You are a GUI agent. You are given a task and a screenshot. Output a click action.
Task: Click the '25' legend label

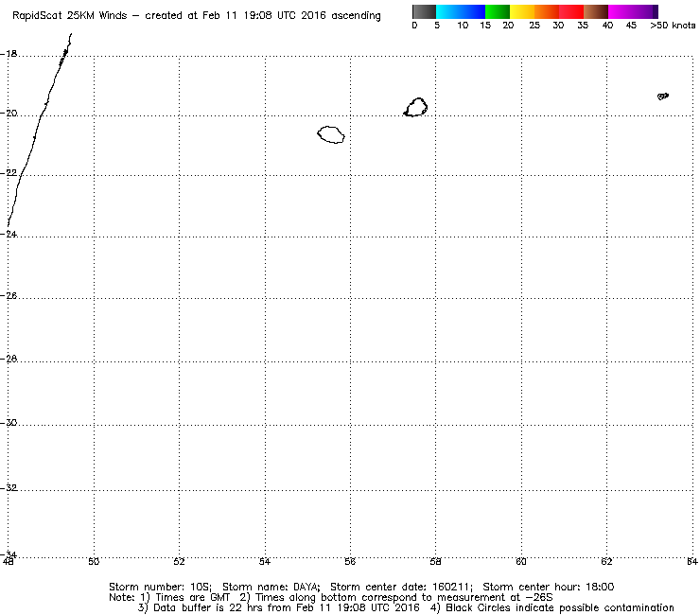pos(534,26)
